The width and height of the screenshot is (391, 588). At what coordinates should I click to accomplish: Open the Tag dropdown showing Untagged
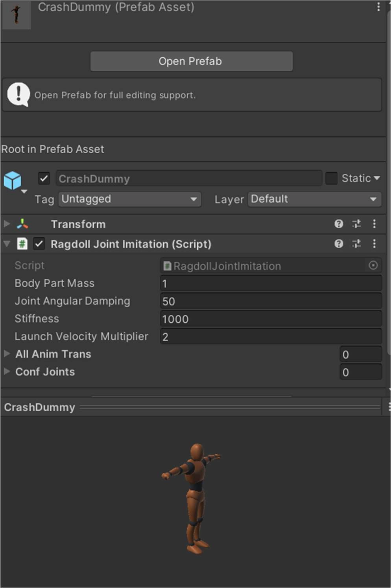click(130, 199)
